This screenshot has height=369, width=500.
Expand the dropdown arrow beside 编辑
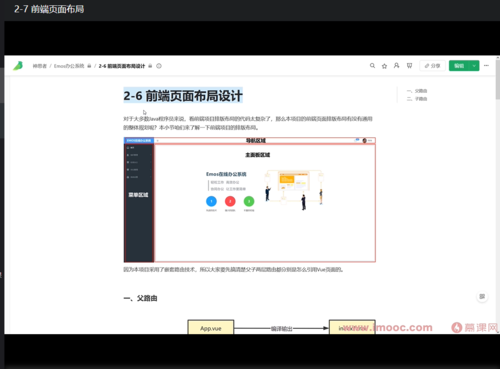(474, 66)
